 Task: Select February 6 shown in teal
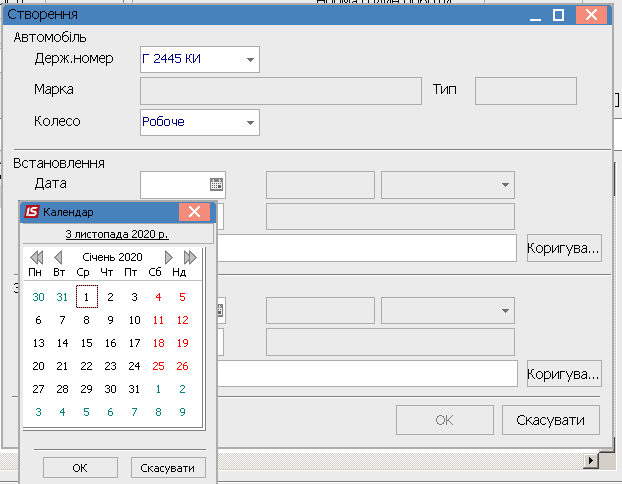click(x=110, y=412)
